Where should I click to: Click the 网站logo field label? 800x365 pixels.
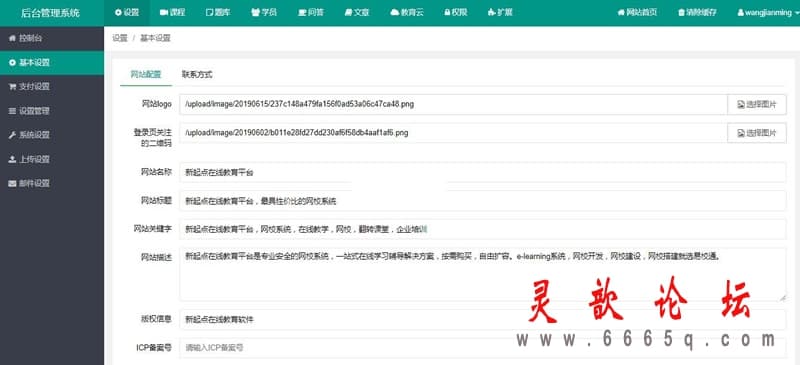156,104
